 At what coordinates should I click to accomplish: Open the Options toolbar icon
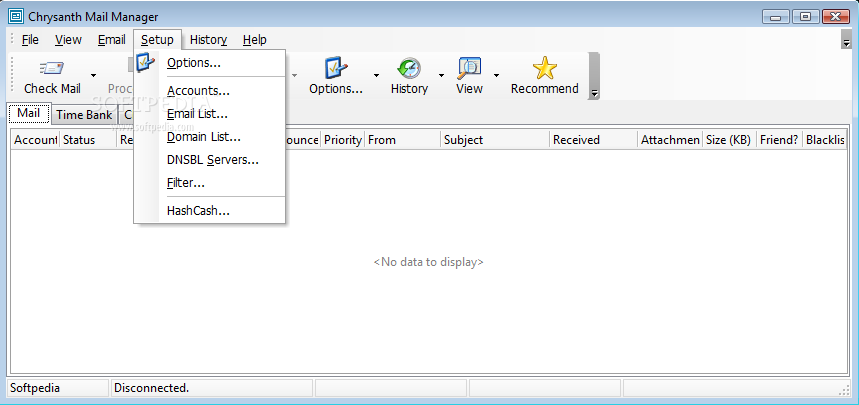click(x=336, y=69)
